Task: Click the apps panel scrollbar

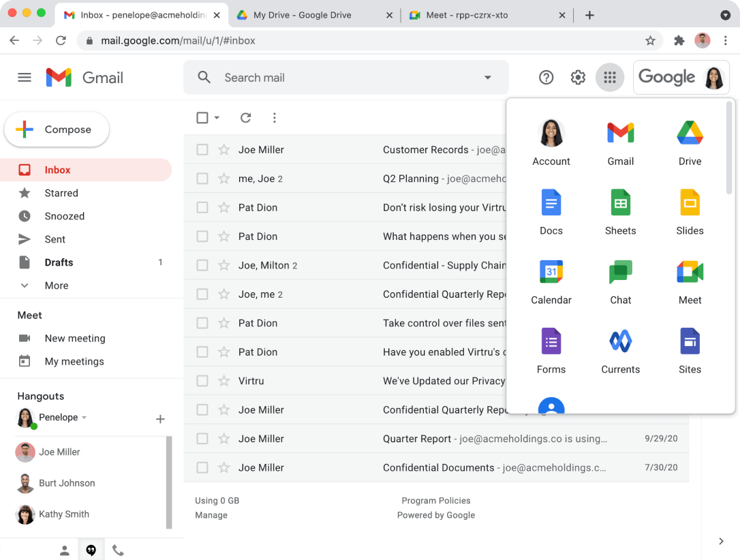Action: click(729, 149)
